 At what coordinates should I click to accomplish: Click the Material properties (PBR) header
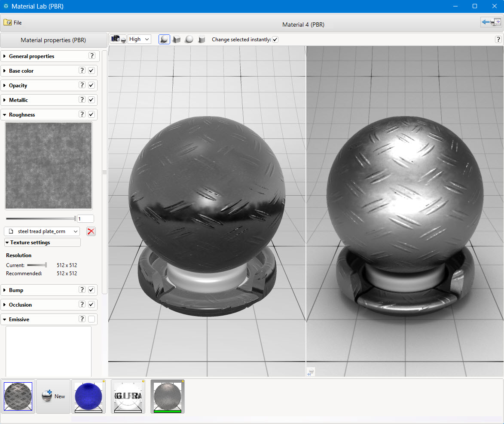tap(53, 40)
